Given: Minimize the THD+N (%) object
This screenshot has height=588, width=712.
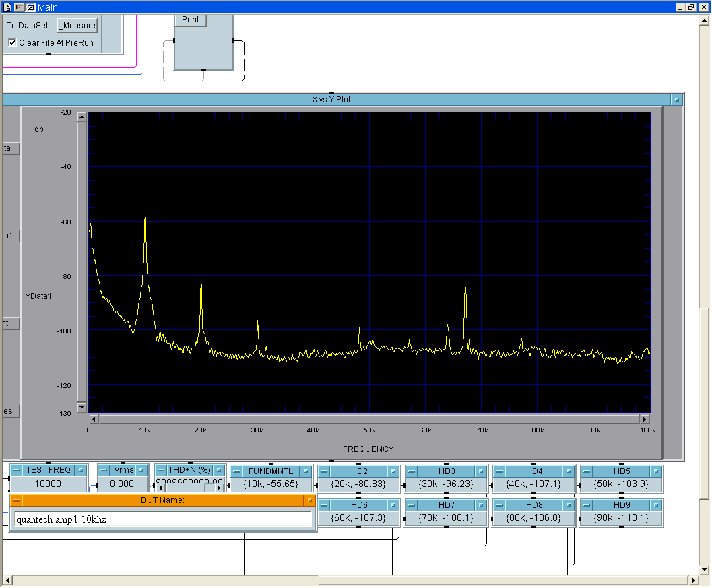Looking at the screenshot, I should 161,470.
